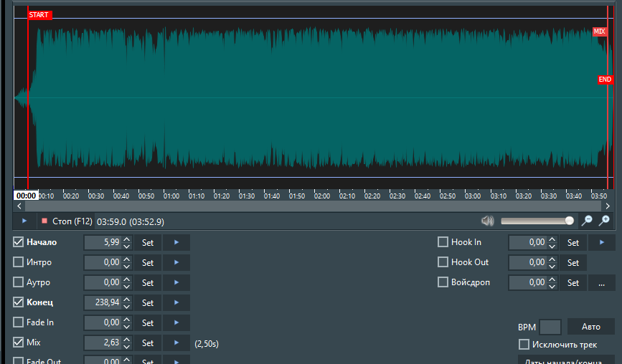Screen dimensions: 622x364
Task: Increase Начало value with up arrow
Action: (x=127, y=239)
